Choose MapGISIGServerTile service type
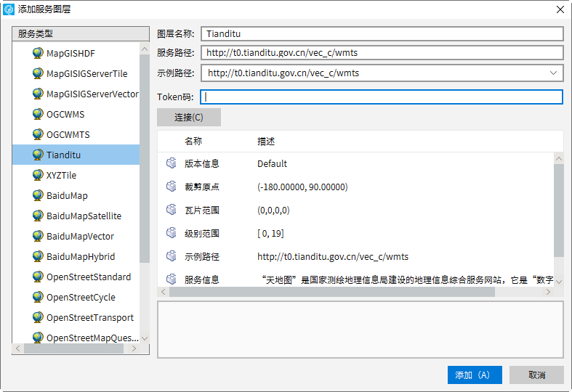 coord(86,73)
